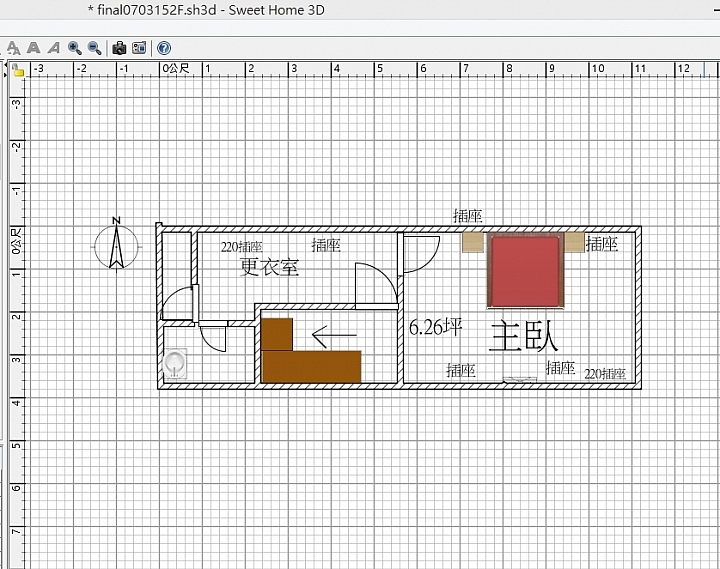Select the 220插座 label in 更衣室
This screenshot has height=569, width=720.
click(242, 247)
